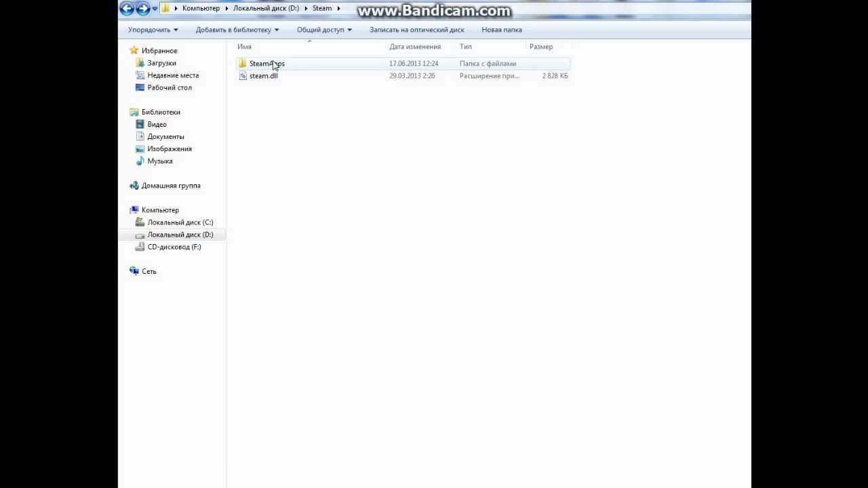
Task: Open Рабочий стол in favorites
Action: [170, 87]
